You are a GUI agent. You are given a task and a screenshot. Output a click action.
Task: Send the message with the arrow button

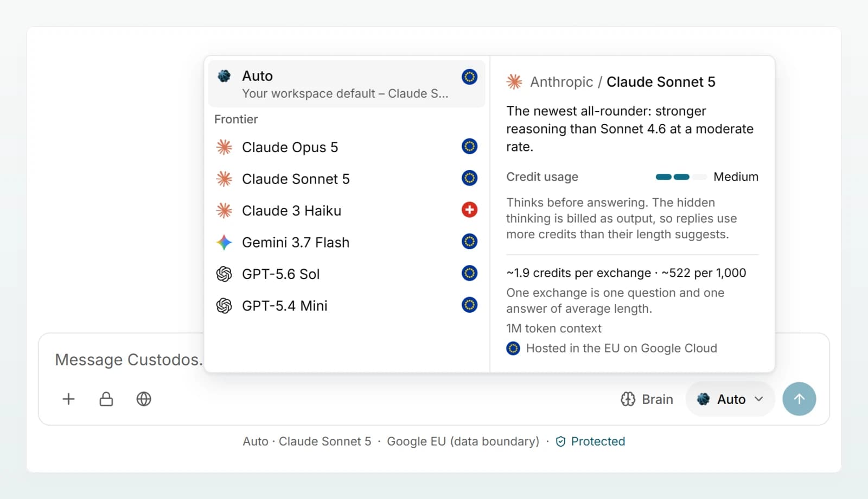[799, 399]
